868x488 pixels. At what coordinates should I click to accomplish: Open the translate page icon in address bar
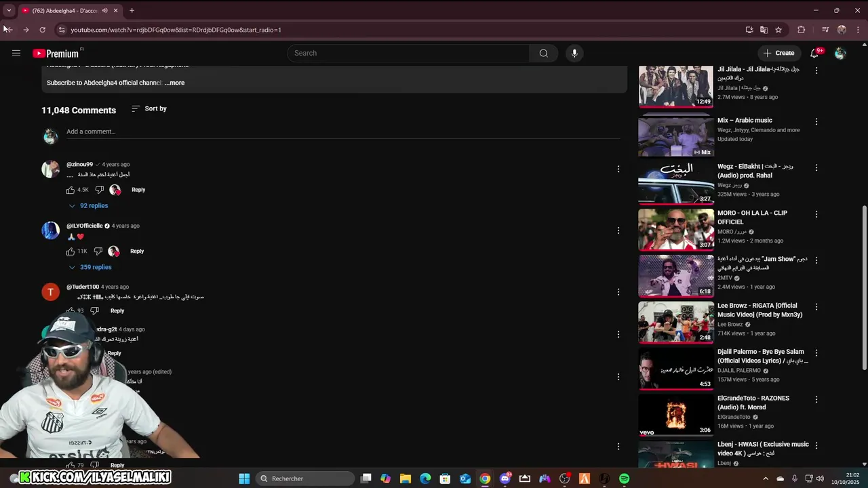coord(764,30)
